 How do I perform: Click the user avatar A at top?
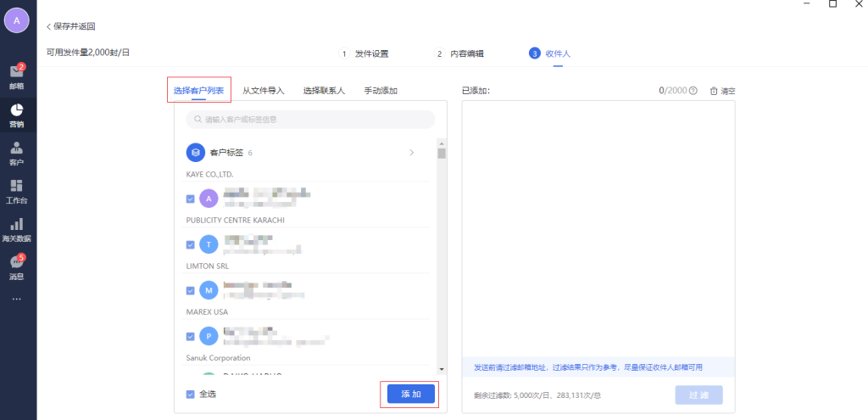17,20
